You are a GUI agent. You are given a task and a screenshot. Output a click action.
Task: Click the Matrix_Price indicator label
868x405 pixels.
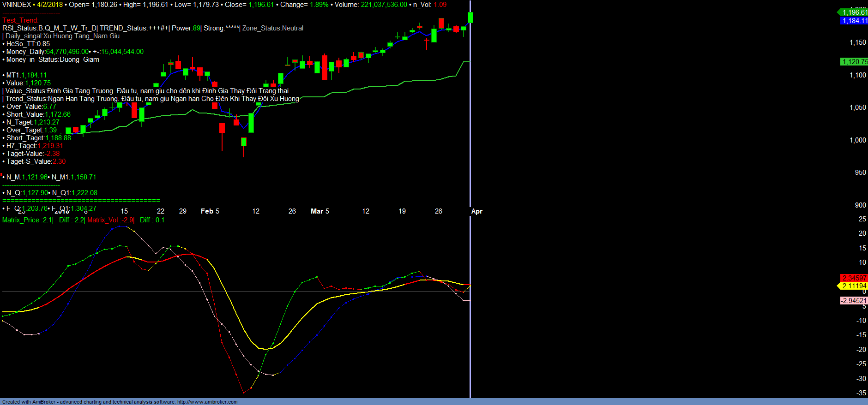(x=28, y=220)
